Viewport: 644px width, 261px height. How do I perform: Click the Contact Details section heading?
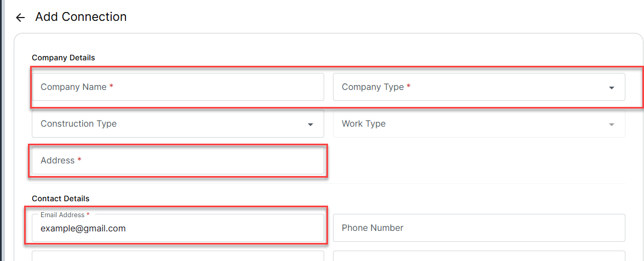60,198
